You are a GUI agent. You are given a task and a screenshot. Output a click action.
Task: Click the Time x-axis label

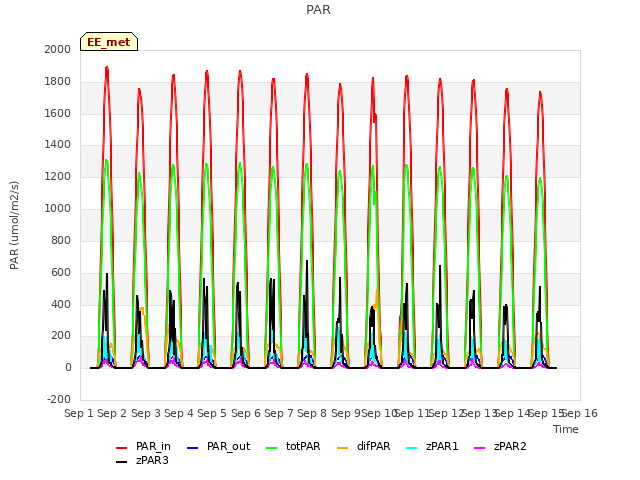[x=566, y=429]
